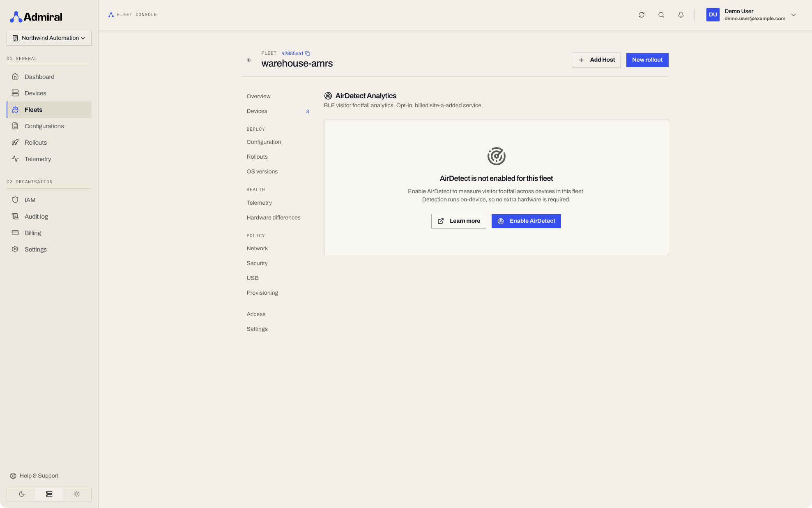The height and width of the screenshot is (508, 812).
Task: Go back using the arrow beside warehouse-amrs
Action: [x=249, y=60]
